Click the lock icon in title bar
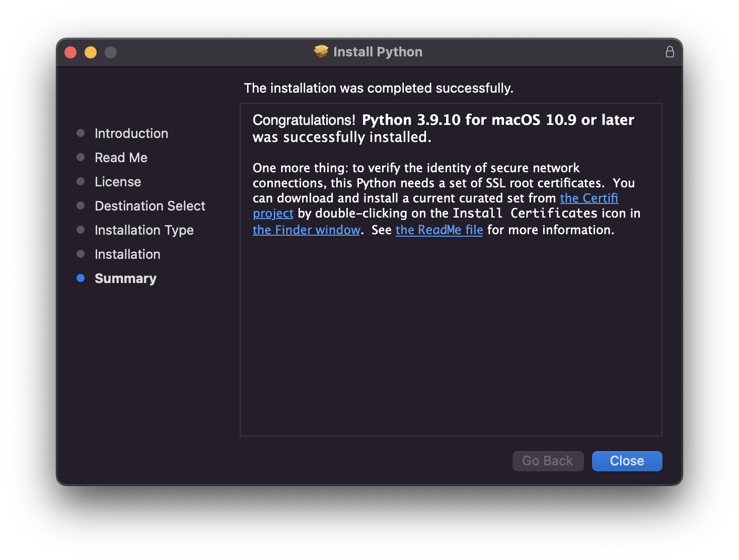 tap(670, 52)
